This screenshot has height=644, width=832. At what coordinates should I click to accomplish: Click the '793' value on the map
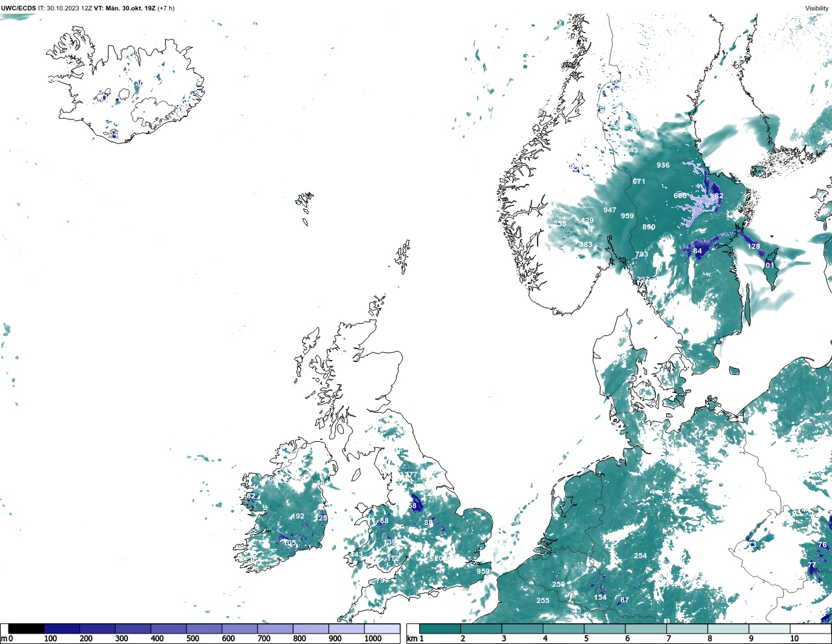click(x=642, y=254)
